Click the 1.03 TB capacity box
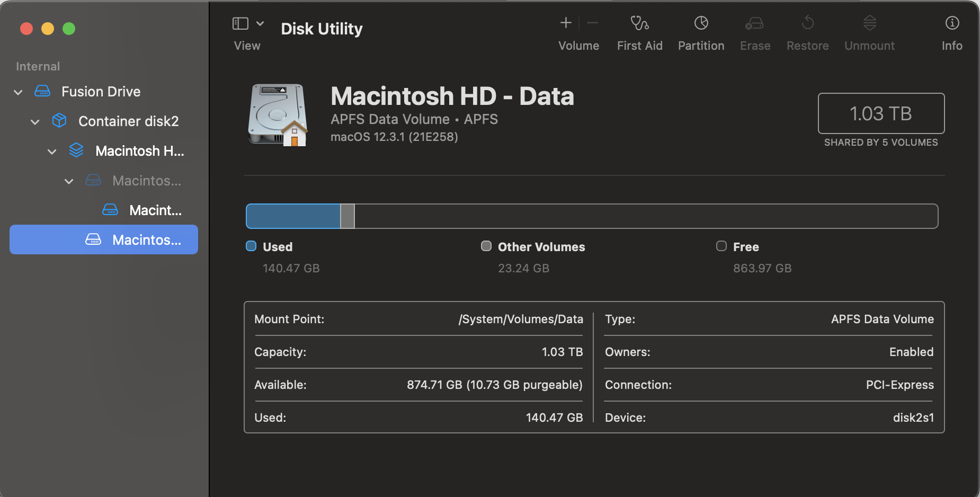Image resolution: width=980 pixels, height=497 pixels. click(x=880, y=113)
